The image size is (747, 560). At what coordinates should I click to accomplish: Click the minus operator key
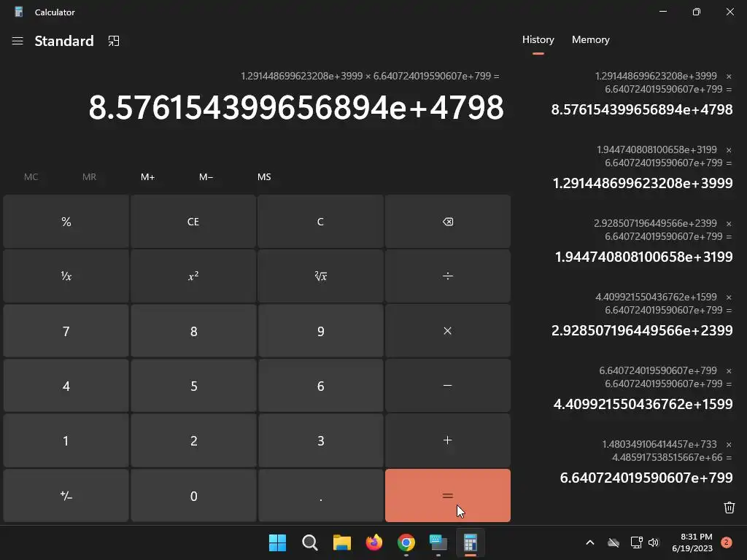[448, 386]
